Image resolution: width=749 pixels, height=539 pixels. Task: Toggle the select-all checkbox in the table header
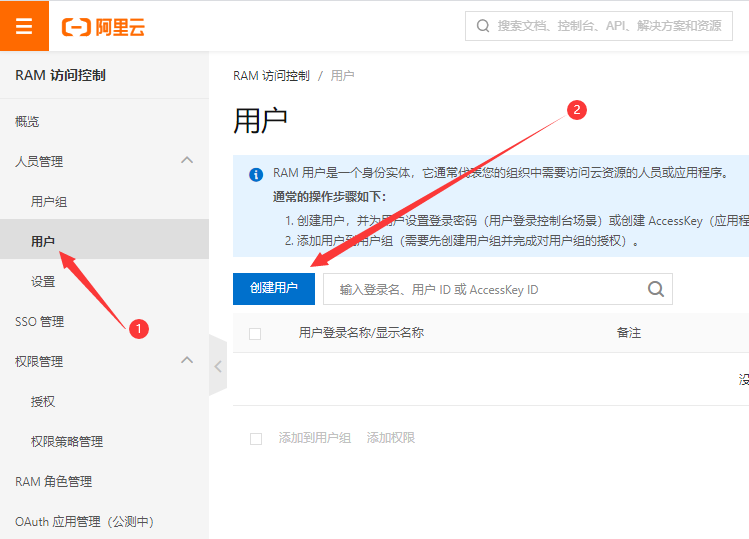click(255, 334)
